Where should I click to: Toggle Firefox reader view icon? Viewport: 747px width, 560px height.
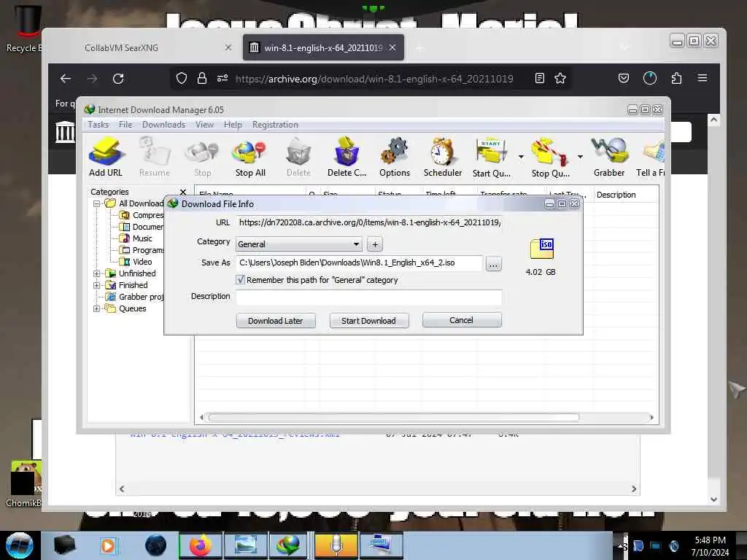tap(540, 78)
